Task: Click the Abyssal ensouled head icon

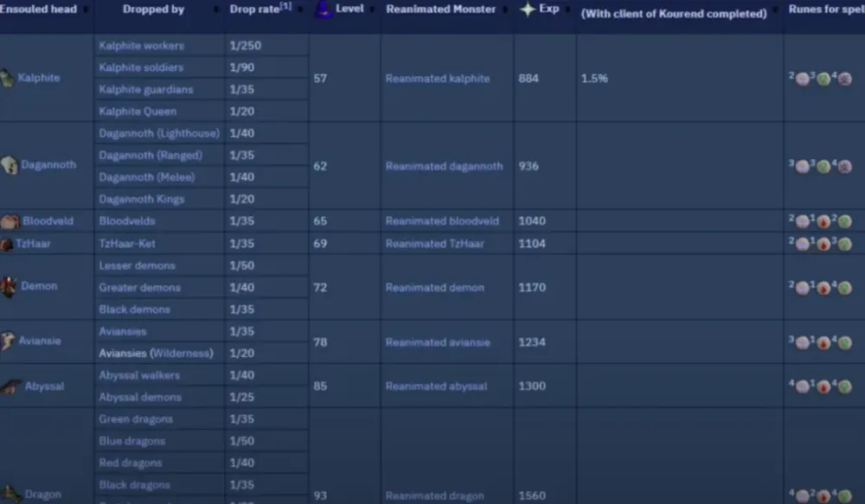Action: tap(10, 386)
